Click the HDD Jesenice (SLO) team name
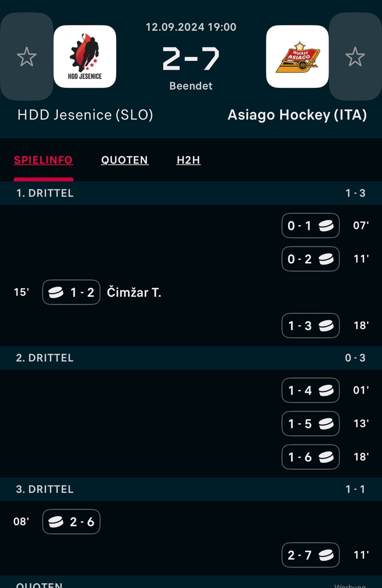 pos(85,115)
